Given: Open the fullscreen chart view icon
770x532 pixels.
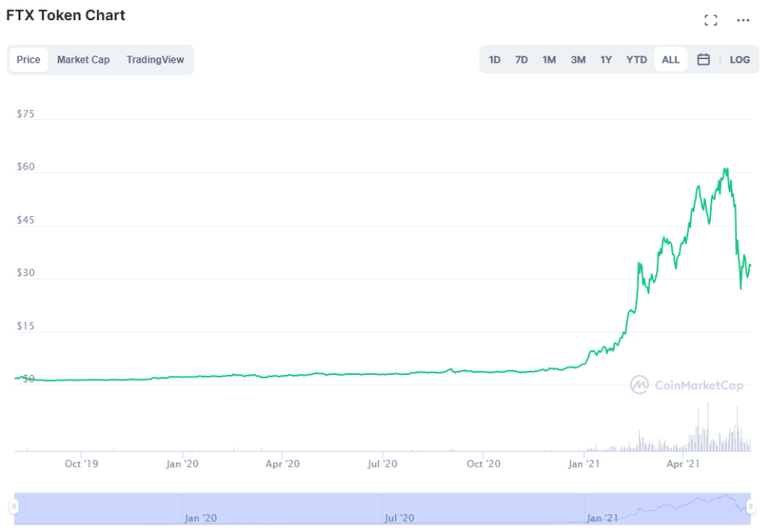Looking at the screenshot, I should coord(710,20).
